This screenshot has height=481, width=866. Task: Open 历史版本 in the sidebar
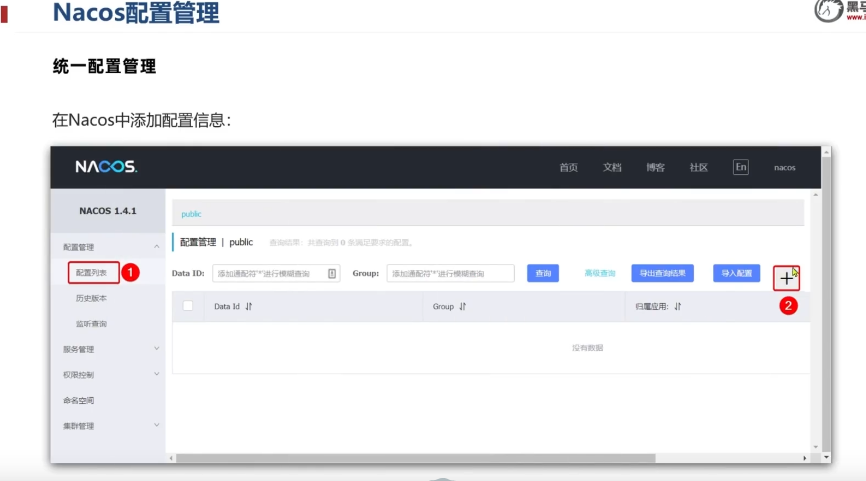(91, 298)
